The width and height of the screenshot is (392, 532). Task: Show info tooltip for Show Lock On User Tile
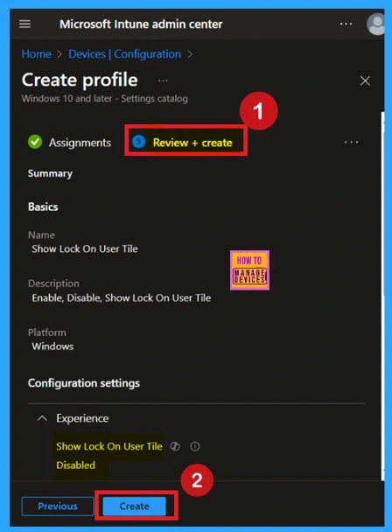195,446
